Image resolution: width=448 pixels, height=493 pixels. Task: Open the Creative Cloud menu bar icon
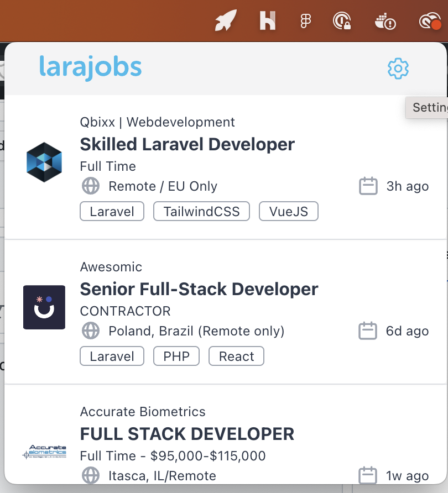[x=430, y=21]
